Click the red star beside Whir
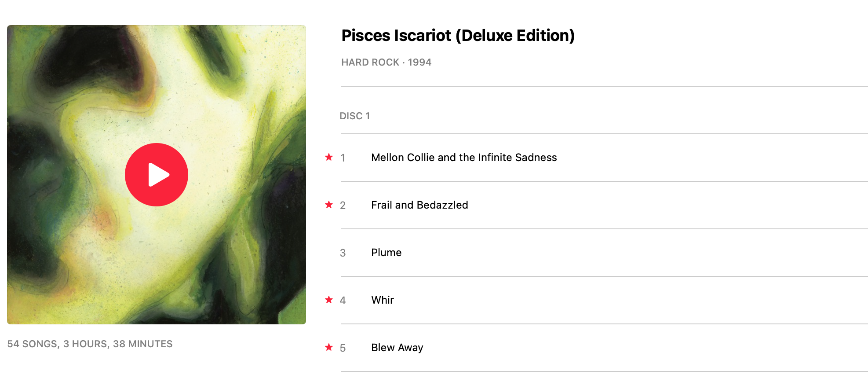868x382 pixels. 329,300
